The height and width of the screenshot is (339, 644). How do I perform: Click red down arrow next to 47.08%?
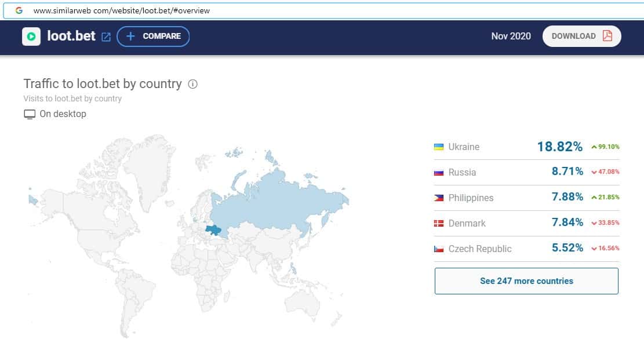[x=594, y=172]
